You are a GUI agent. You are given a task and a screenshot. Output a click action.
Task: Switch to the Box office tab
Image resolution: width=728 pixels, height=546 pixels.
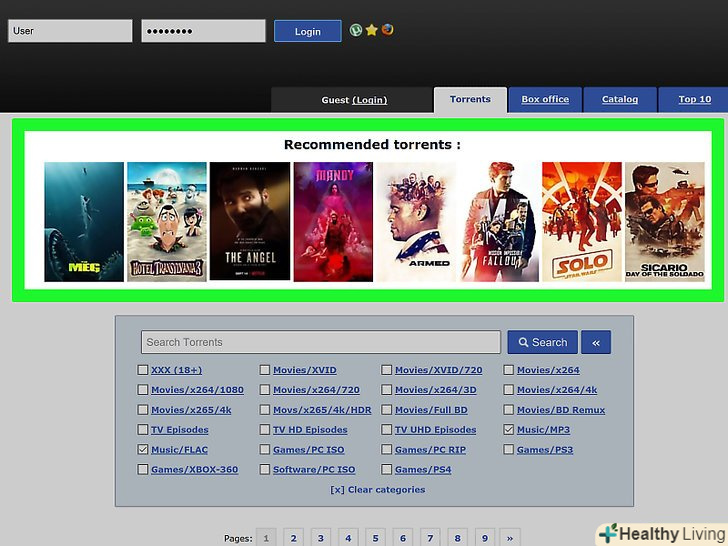click(545, 100)
